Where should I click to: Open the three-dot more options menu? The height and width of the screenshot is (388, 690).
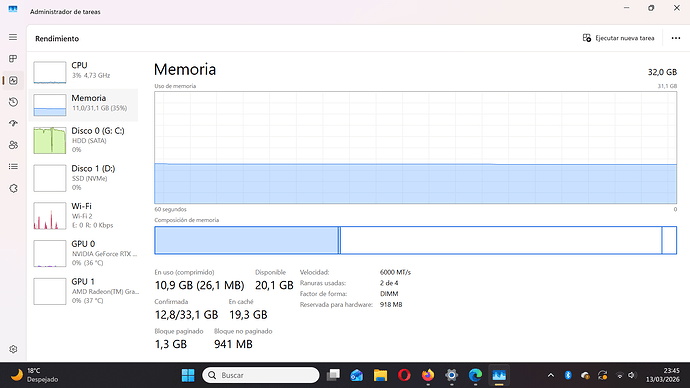676,38
